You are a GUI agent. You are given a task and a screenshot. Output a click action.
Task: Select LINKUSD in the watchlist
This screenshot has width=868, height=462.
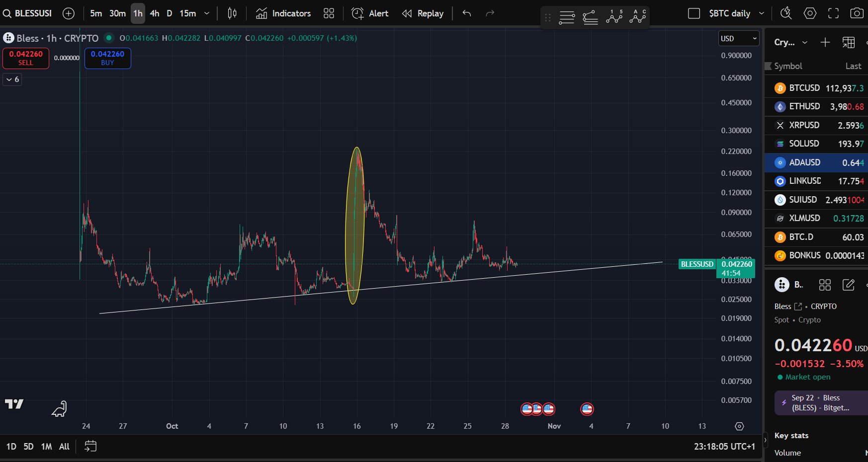coord(816,181)
